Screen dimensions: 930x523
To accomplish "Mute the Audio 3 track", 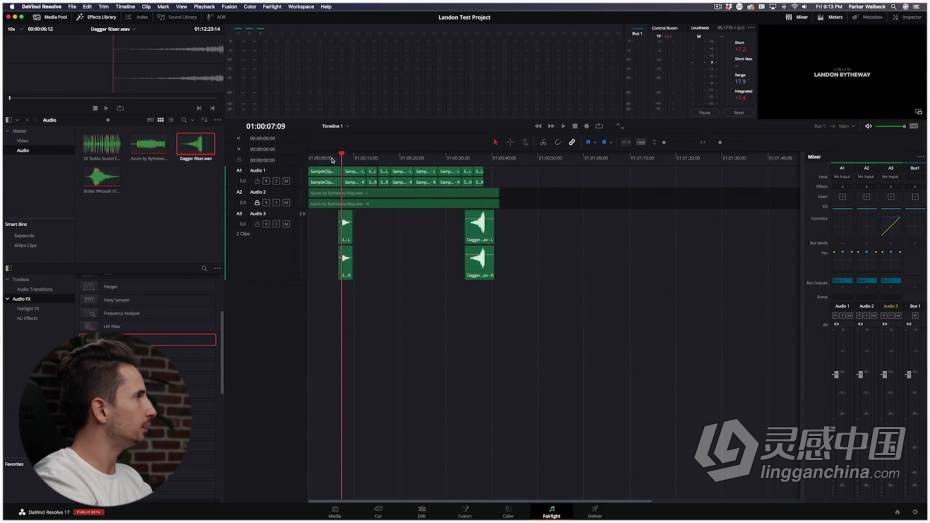I will 286,224.
